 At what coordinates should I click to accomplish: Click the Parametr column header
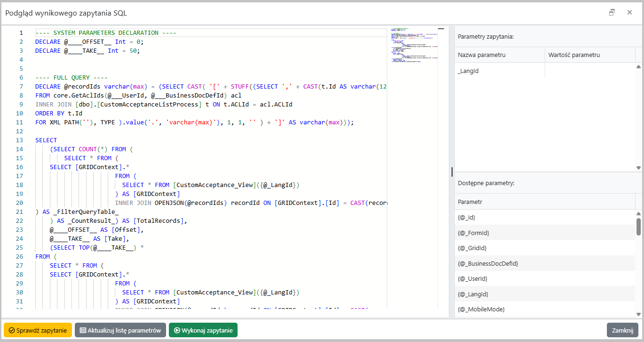coord(545,202)
